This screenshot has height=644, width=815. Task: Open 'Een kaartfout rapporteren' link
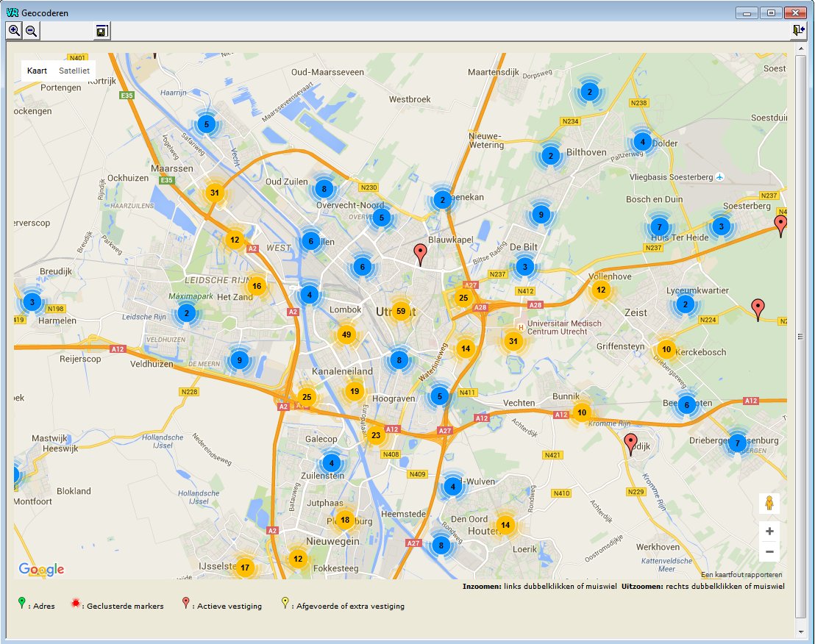click(x=741, y=574)
